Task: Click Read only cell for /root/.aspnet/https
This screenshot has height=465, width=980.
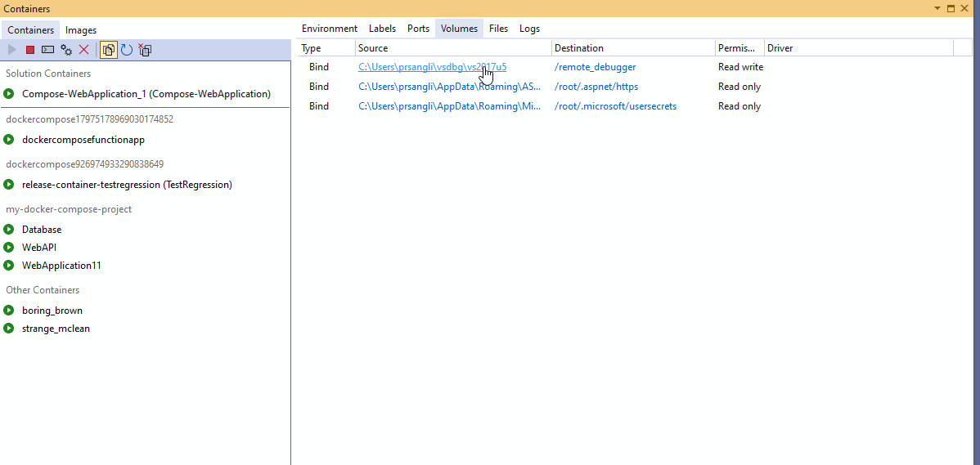Action: [739, 87]
